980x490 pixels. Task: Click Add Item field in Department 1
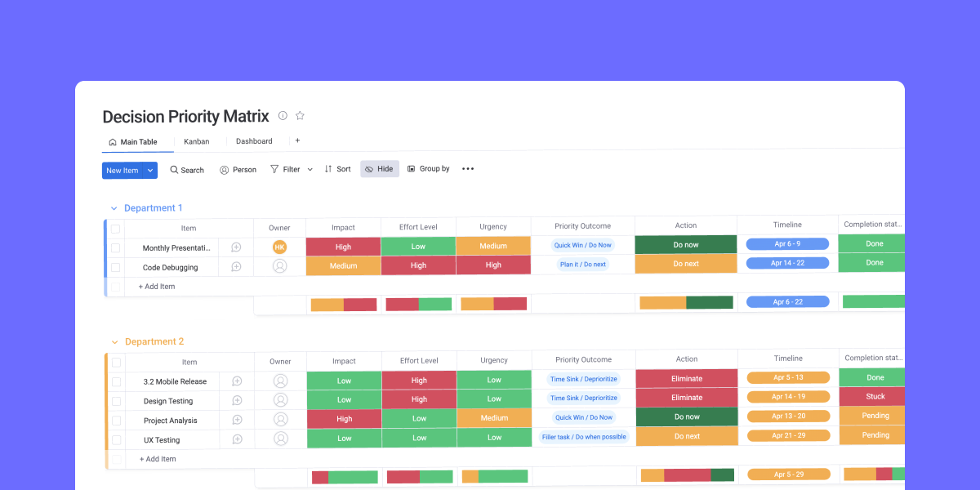(x=157, y=287)
